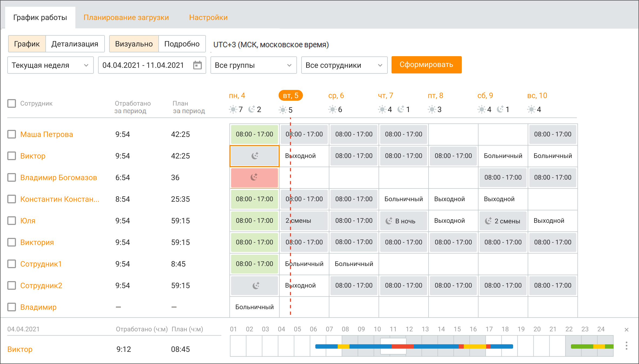The image size is (639, 364).
Task: Click the moon night-shift icon under пн, 4
Action: (x=252, y=109)
